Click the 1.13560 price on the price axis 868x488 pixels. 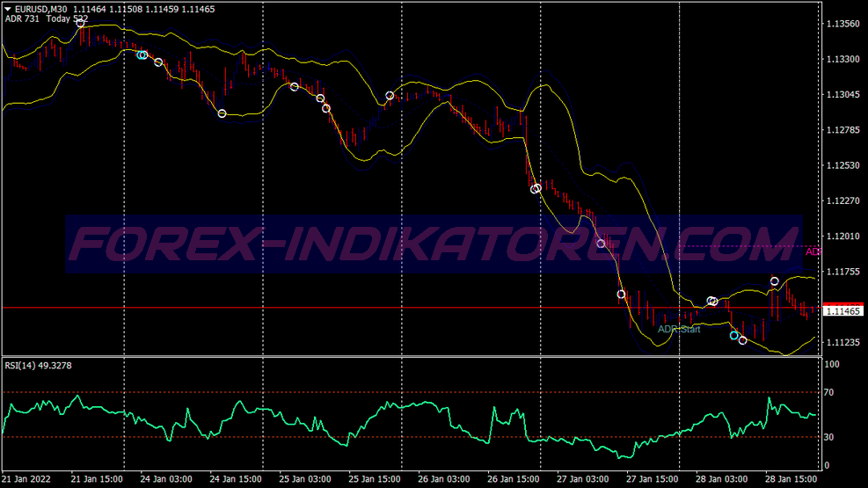click(842, 24)
